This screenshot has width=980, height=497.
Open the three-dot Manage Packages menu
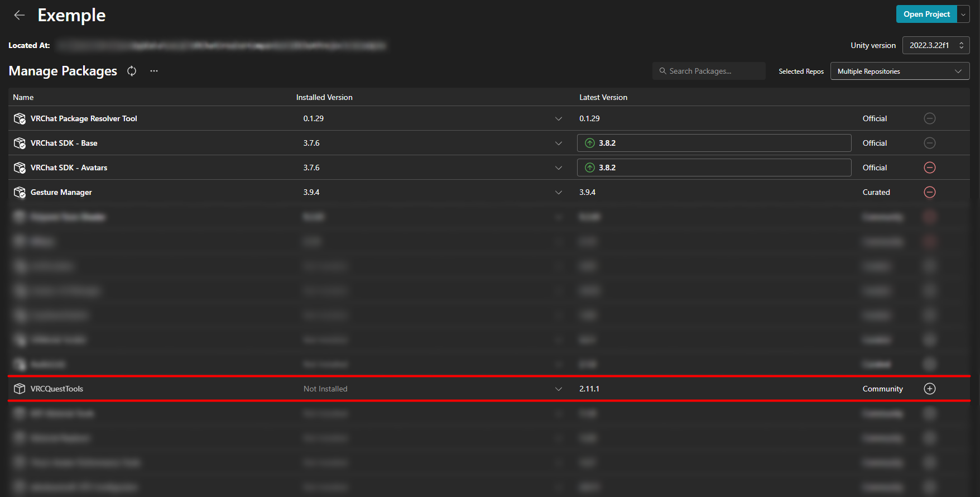[154, 71]
